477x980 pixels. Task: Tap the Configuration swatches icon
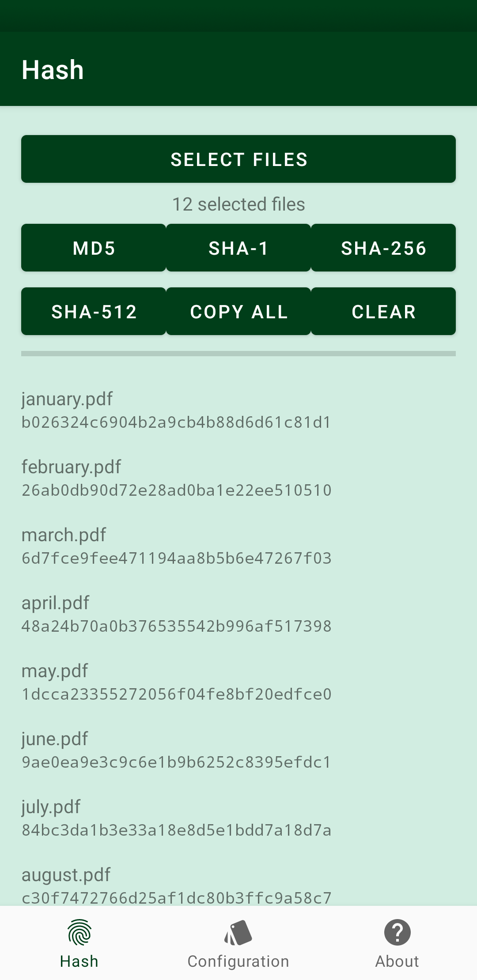pyautogui.click(x=238, y=932)
